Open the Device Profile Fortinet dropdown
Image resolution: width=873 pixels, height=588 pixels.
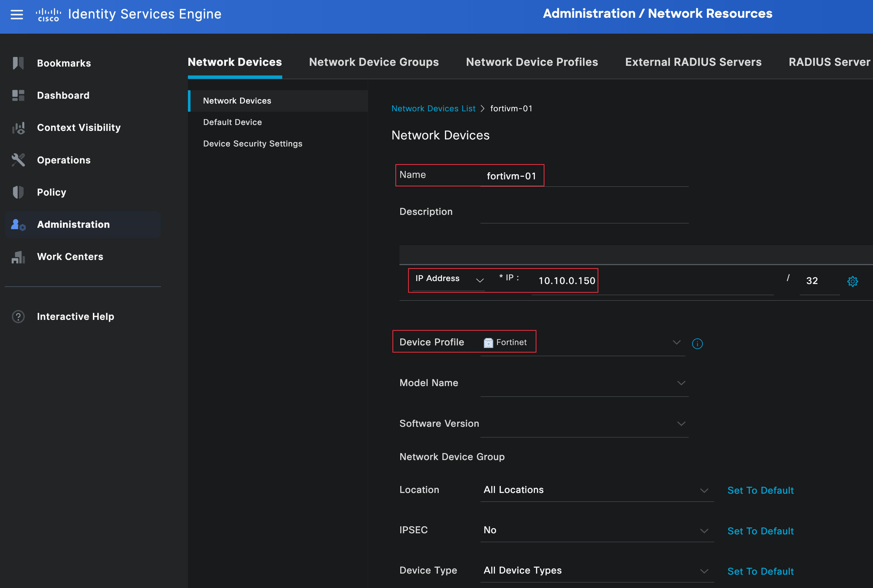pos(676,342)
